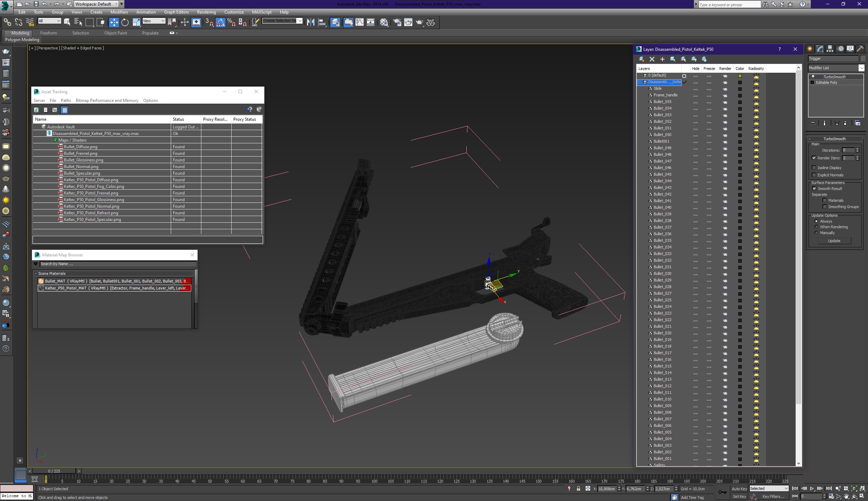Open the MAXScript menu
868x501 pixels.
coord(262,12)
